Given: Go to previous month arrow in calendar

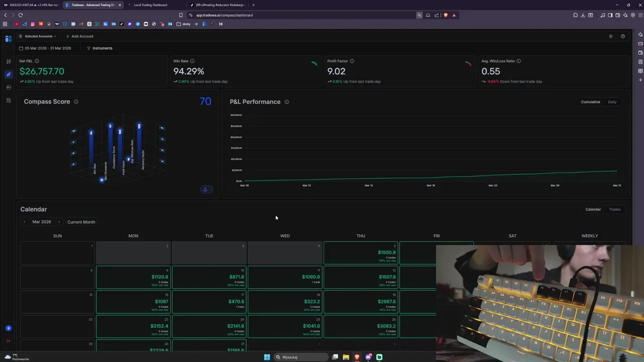Looking at the screenshot, I should (24, 222).
